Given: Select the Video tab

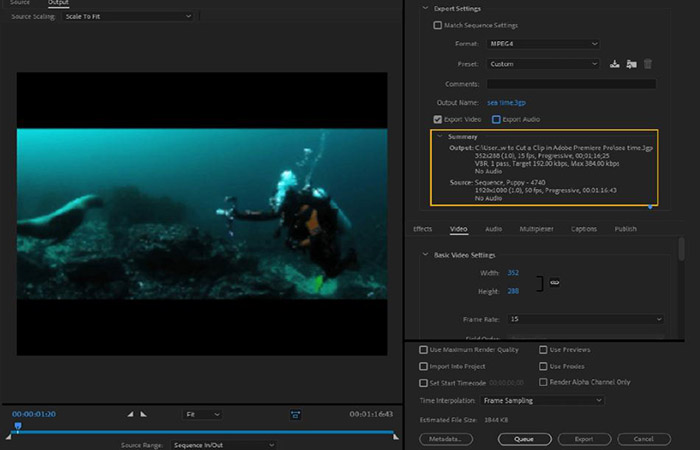Looking at the screenshot, I should 458,229.
